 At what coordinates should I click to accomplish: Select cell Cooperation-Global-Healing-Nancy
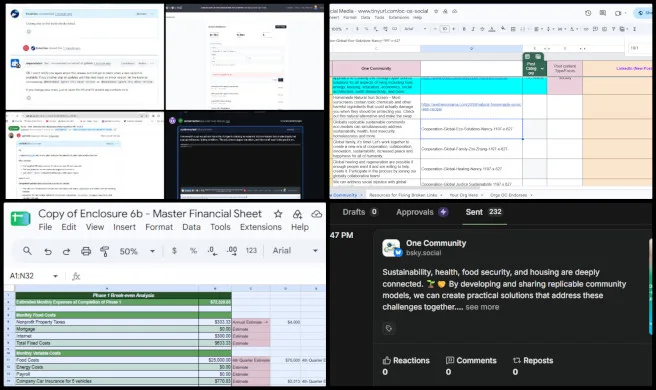[x=471, y=169]
